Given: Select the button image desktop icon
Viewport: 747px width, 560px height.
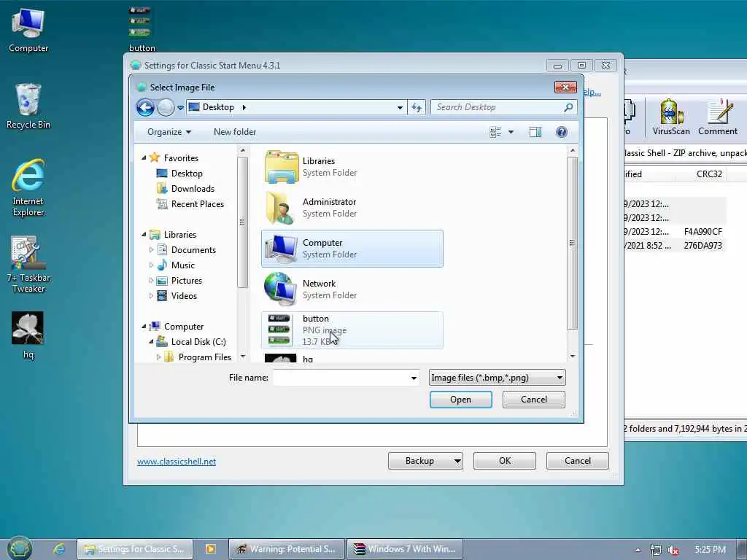Looking at the screenshot, I should point(142,28).
